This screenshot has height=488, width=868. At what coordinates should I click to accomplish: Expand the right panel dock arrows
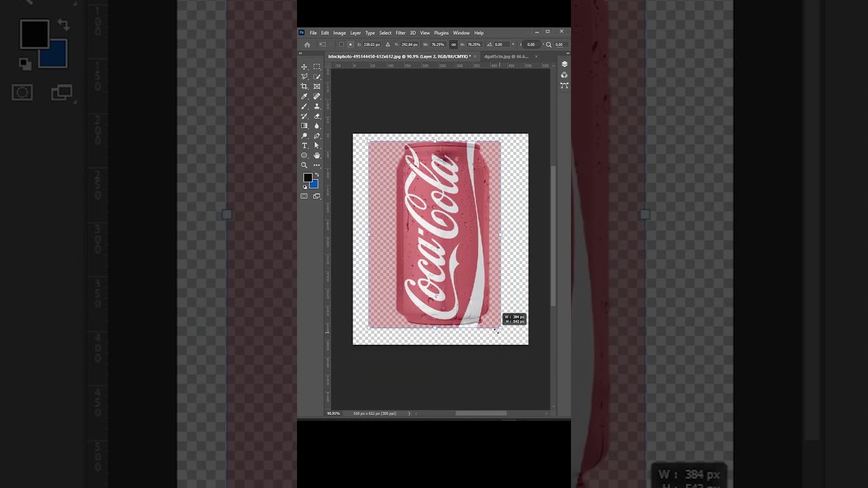pos(567,53)
